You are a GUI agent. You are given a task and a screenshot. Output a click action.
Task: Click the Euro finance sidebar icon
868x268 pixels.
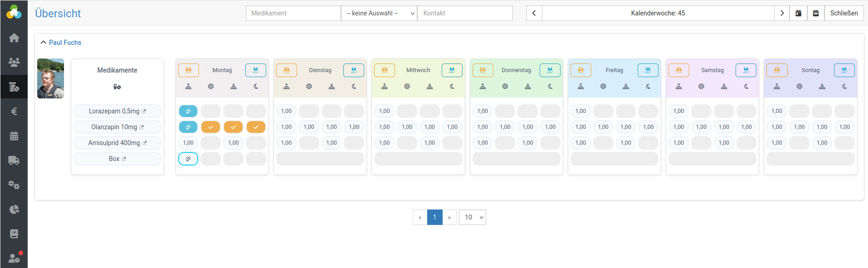click(x=14, y=111)
